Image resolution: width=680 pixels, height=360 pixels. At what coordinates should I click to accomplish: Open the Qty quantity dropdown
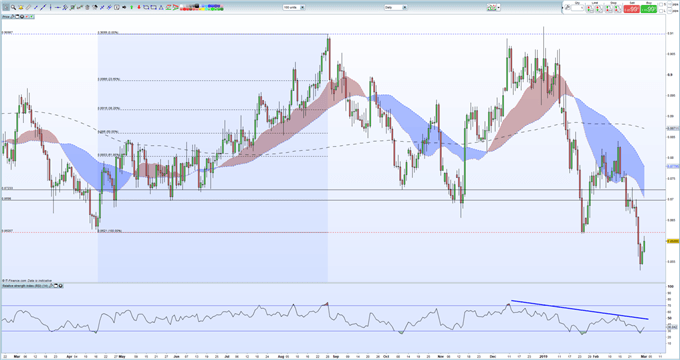(x=578, y=8)
